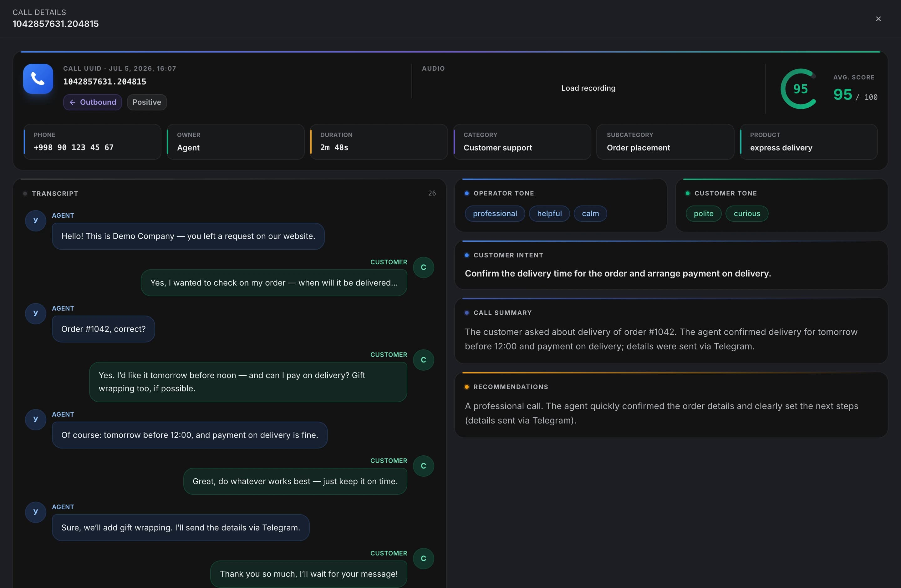
Task: Click the 95 / 100 average score value
Action: pyautogui.click(x=855, y=94)
